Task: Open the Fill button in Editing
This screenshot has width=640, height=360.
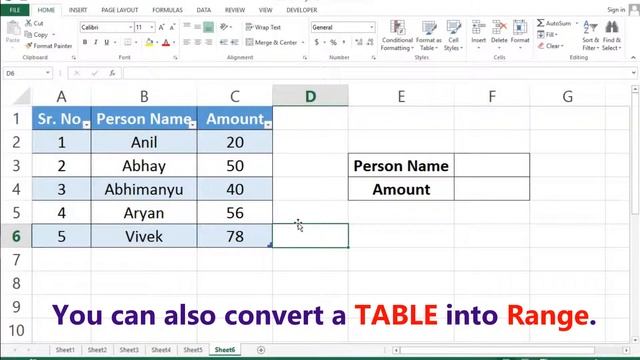Action: [547, 34]
